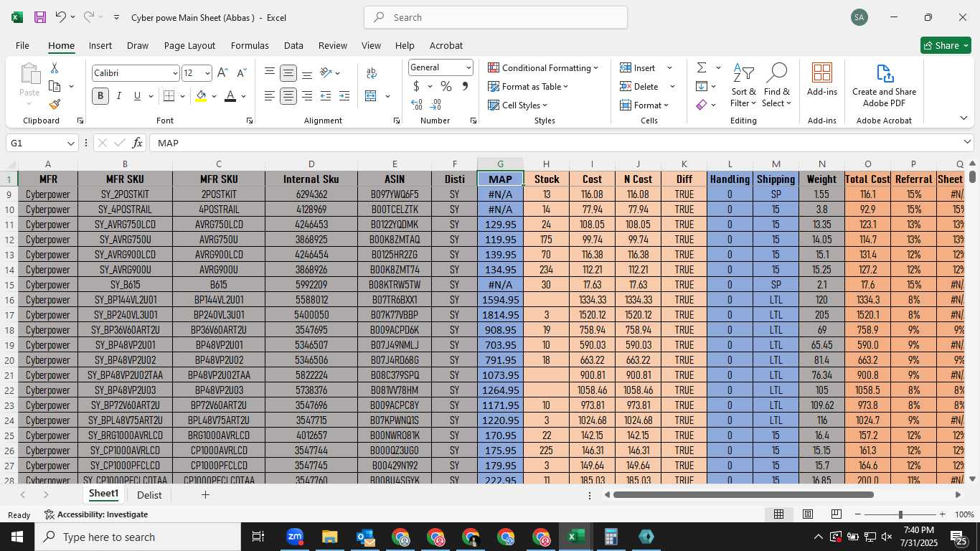980x551 pixels.
Task: Click Increase Decimal icon
Action: click(x=417, y=105)
